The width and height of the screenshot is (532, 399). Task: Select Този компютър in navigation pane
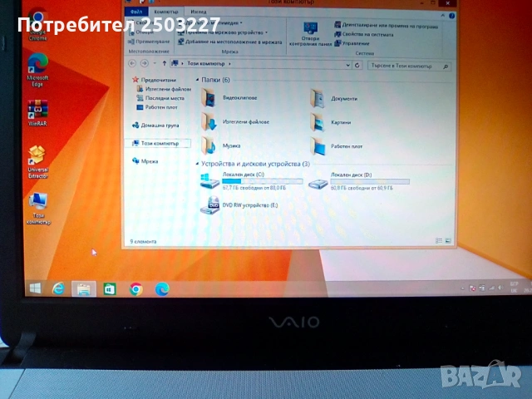click(157, 143)
